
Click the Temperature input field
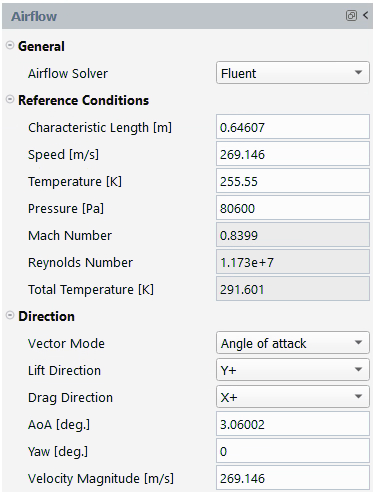(x=293, y=181)
